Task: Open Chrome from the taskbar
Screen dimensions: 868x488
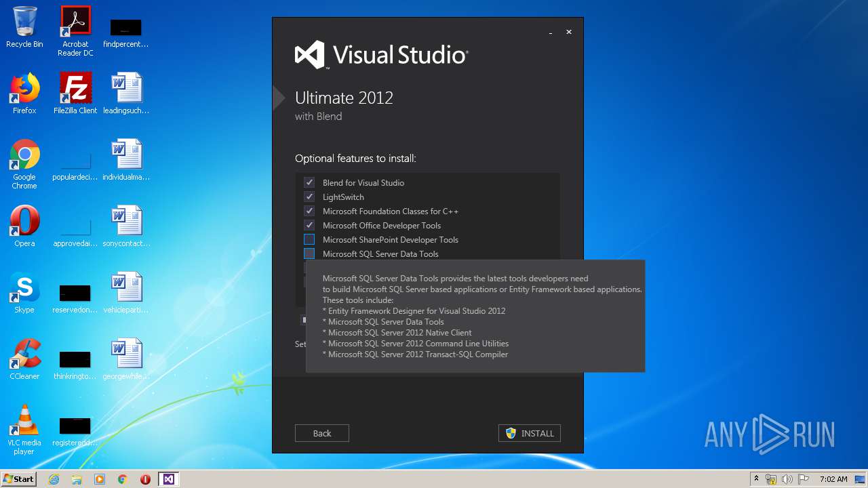Action: click(x=123, y=479)
